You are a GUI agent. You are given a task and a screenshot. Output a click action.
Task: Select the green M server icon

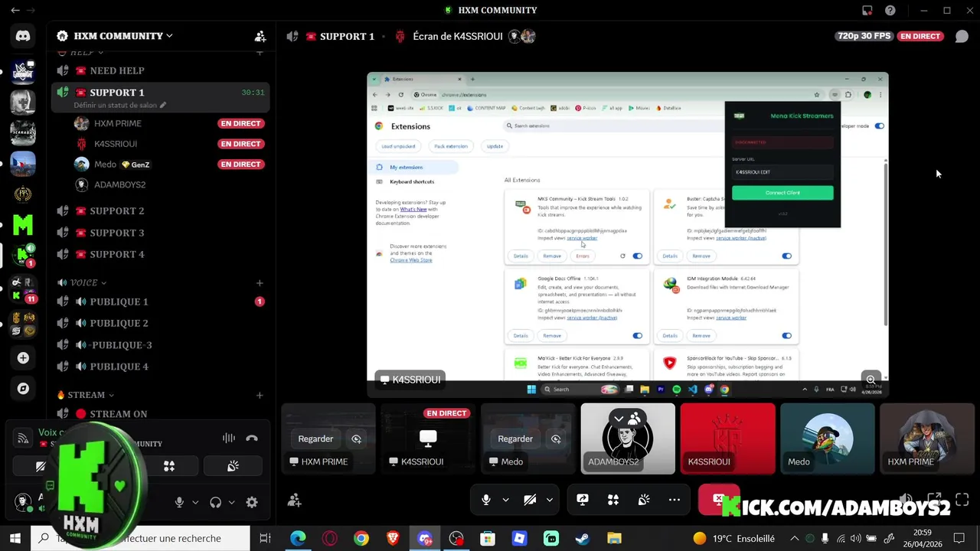point(23,225)
